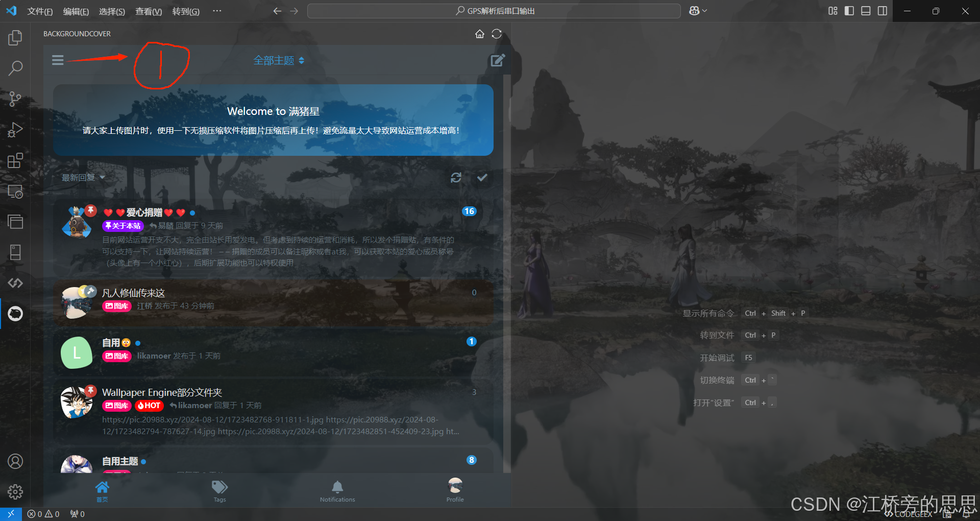Click the likamoer letter L avatar
The image size is (980, 521).
[77, 352]
